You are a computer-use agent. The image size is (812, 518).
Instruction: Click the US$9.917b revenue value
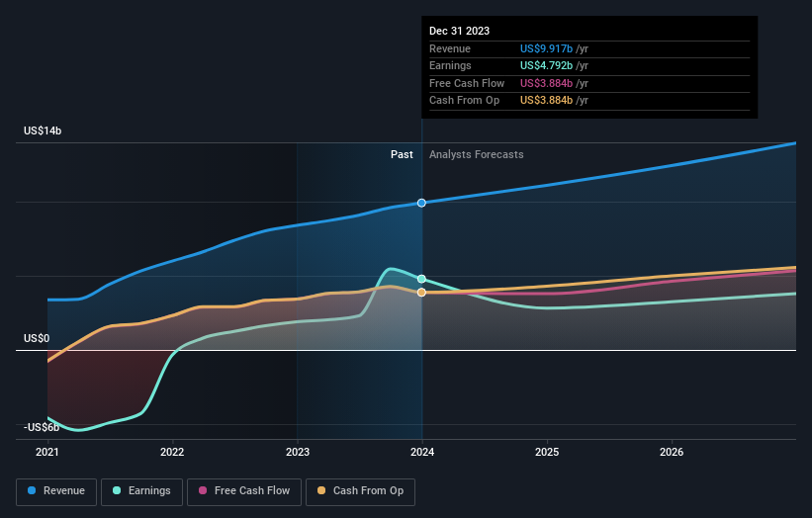point(546,48)
